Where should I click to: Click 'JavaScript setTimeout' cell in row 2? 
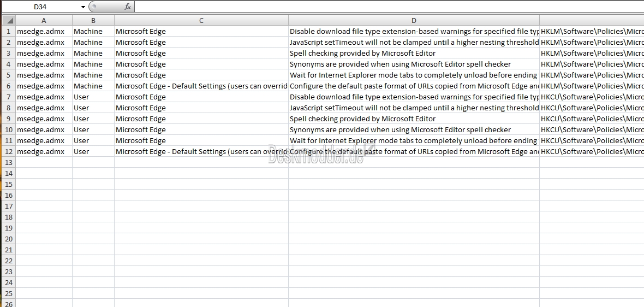pyautogui.click(x=414, y=42)
